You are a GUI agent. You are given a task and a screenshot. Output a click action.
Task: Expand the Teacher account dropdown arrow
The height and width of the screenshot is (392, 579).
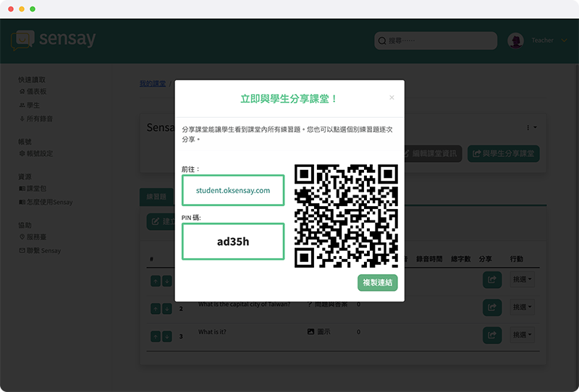[x=564, y=41]
